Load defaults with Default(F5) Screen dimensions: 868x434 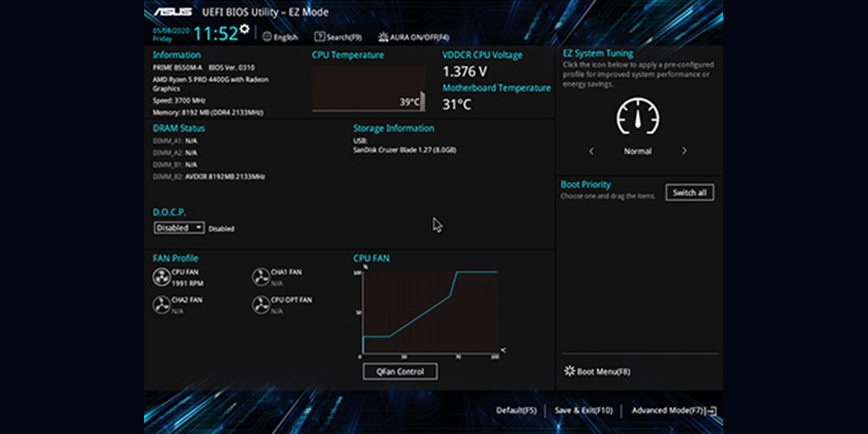516,410
